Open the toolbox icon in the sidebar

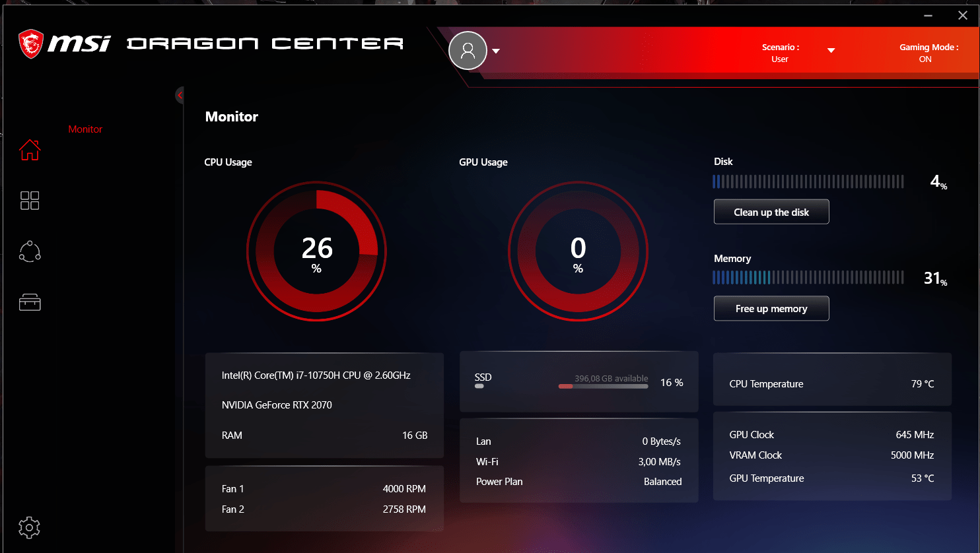pos(30,302)
